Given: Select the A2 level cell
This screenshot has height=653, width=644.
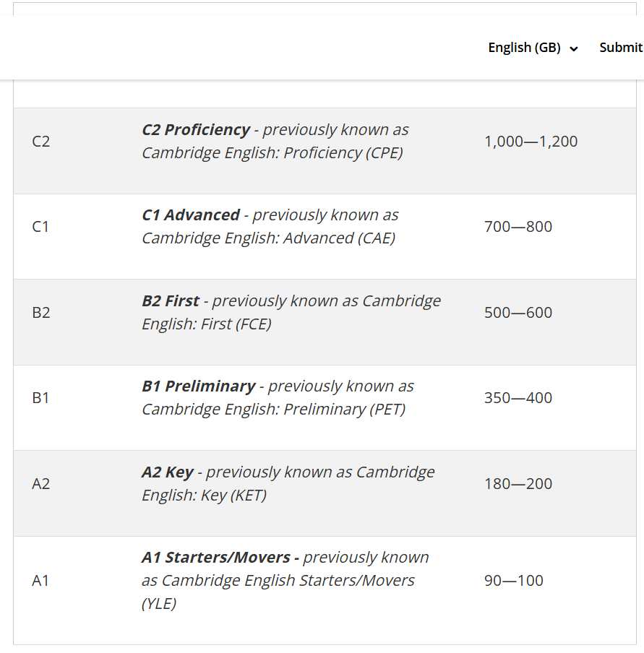Looking at the screenshot, I should (x=41, y=484).
